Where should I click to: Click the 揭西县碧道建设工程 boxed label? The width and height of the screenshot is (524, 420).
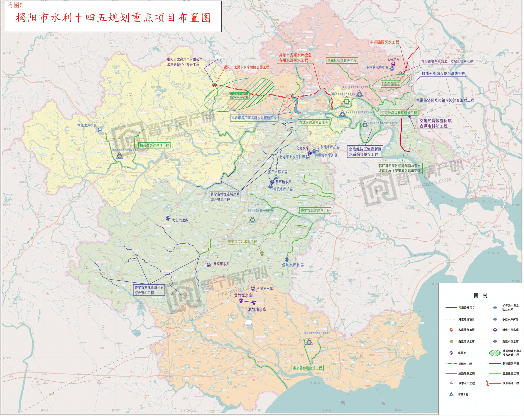155,146
